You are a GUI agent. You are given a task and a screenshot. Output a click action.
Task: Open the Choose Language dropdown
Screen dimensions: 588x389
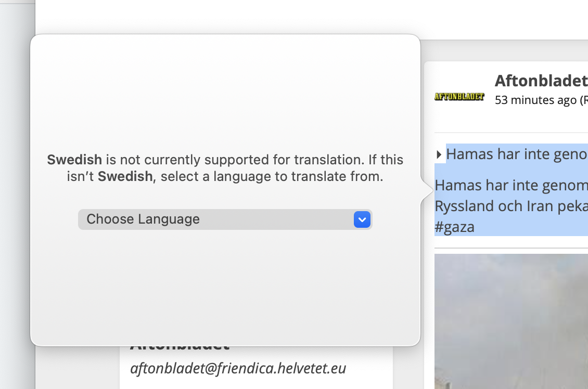[x=225, y=219]
